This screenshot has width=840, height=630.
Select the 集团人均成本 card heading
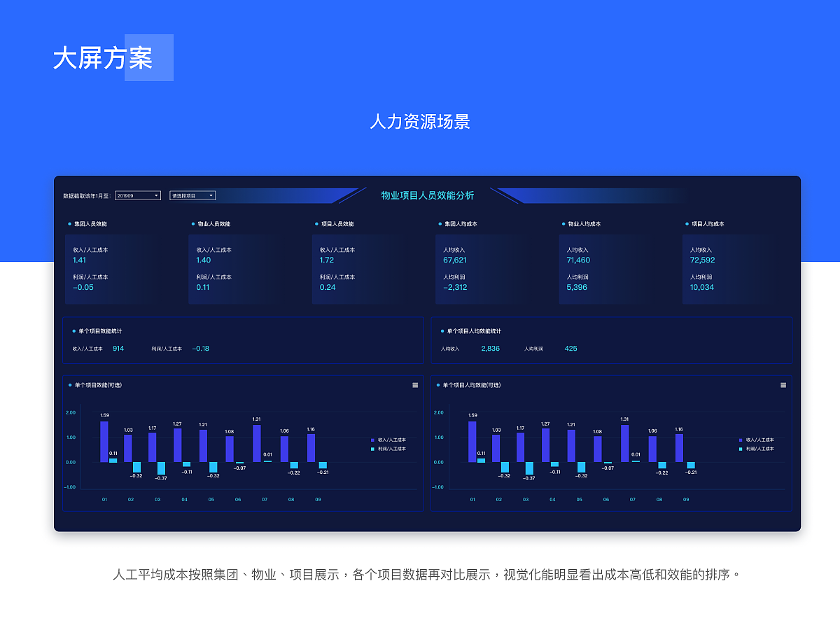[x=461, y=224]
